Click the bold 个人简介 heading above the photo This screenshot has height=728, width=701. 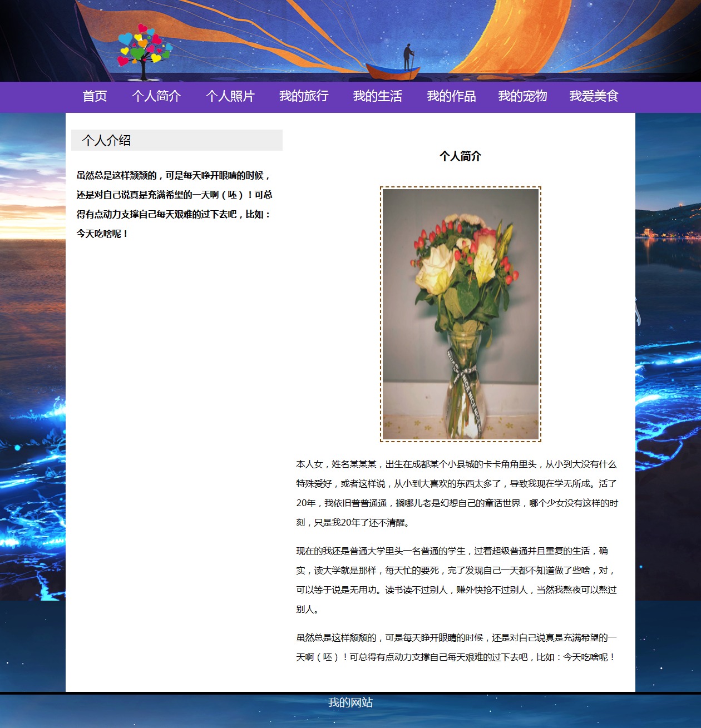click(x=460, y=156)
